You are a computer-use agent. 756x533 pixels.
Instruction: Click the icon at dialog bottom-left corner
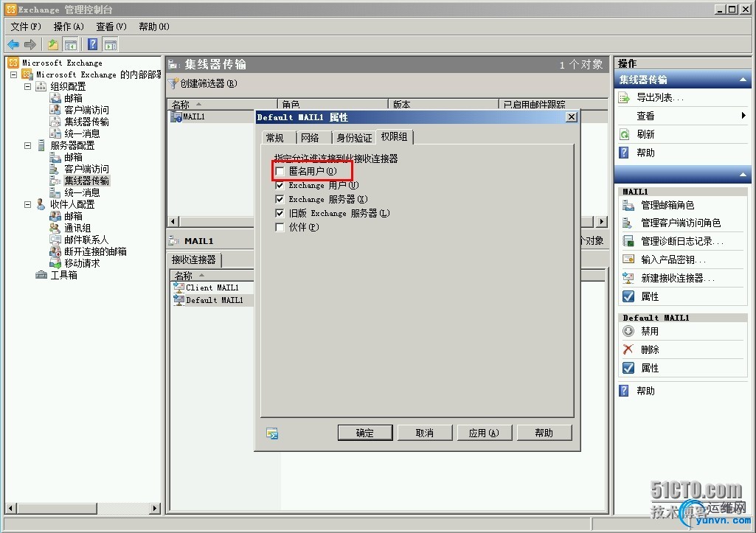[272, 433]
